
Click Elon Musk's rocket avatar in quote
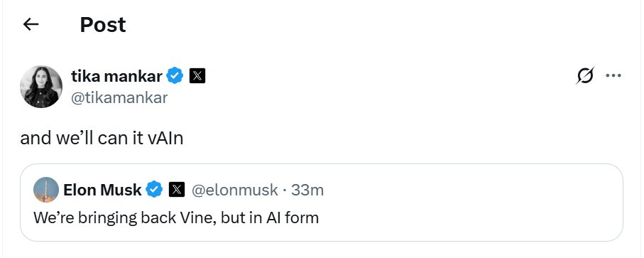[x=46, y=190]
